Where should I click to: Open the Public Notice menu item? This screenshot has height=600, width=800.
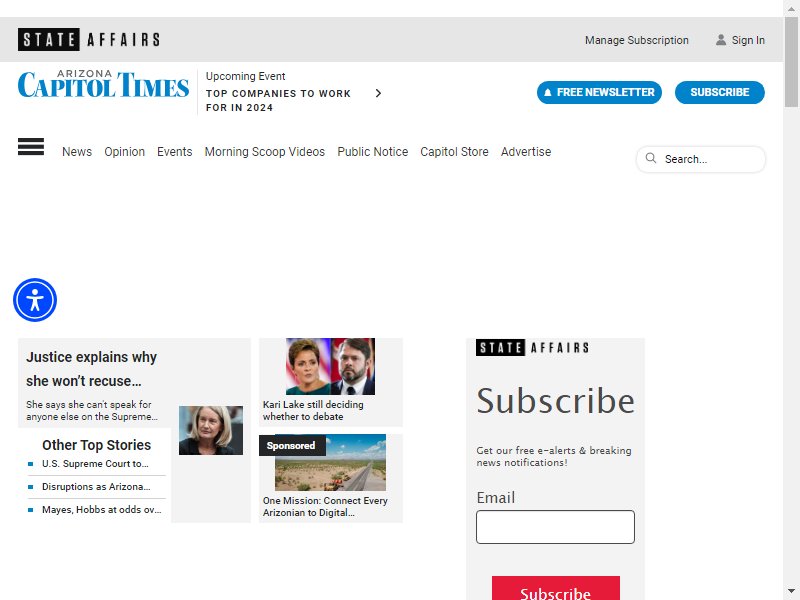(372, 152)
